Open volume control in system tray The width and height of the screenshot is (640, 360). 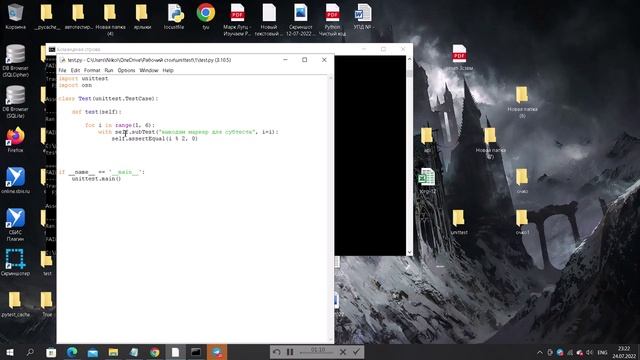[589, 352]
